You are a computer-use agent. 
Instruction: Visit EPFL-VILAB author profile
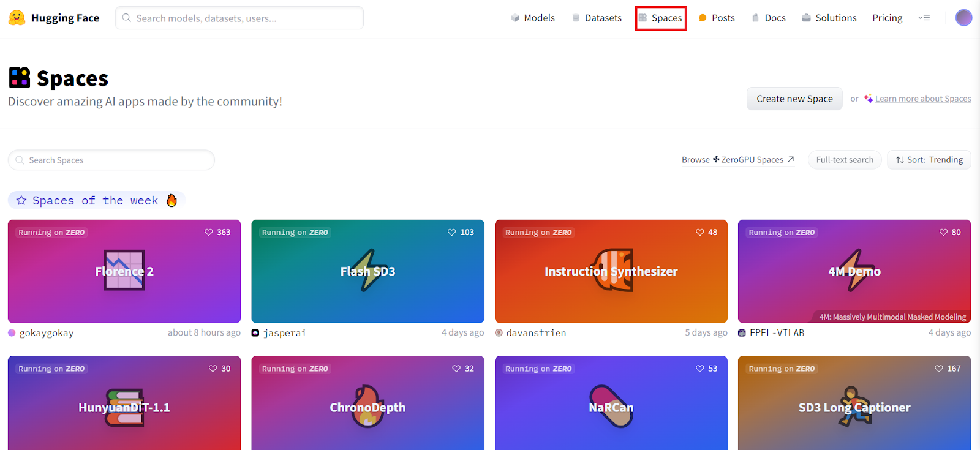coord(777,333)
